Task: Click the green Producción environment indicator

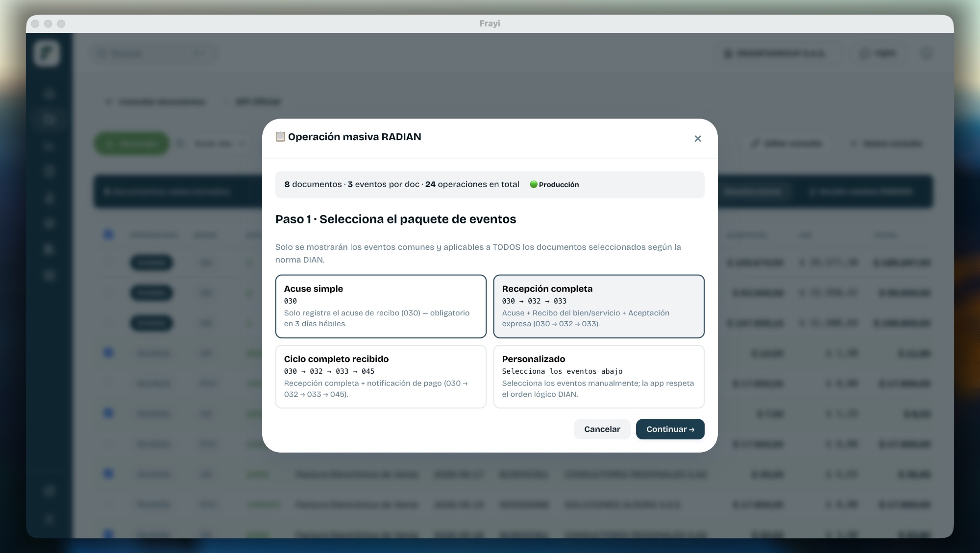Action: click(x=554, y=185)
